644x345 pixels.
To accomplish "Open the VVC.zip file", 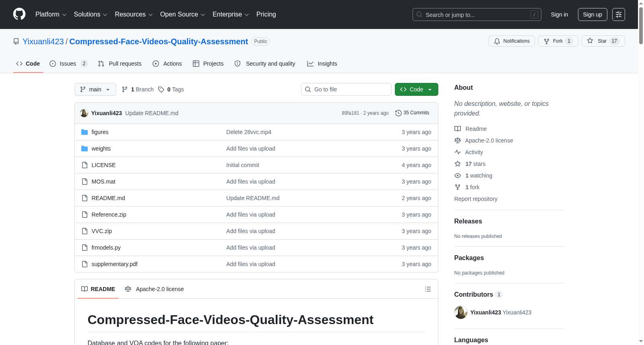I will coord(102,231).
